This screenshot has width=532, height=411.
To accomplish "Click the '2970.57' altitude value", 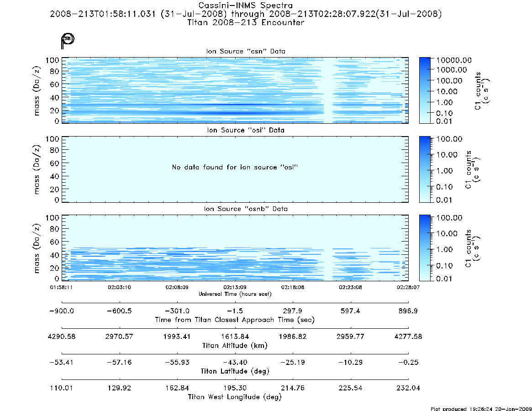I will (x=120, y=337).
